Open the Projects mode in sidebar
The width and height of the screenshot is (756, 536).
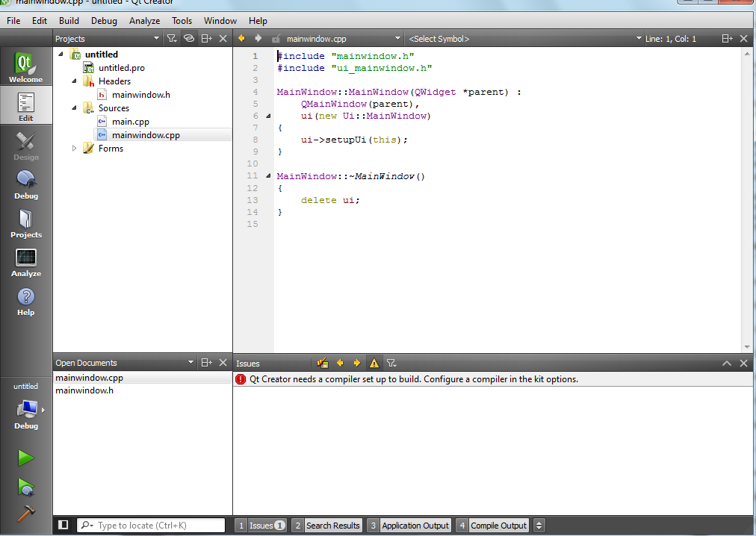coord(26,223)
